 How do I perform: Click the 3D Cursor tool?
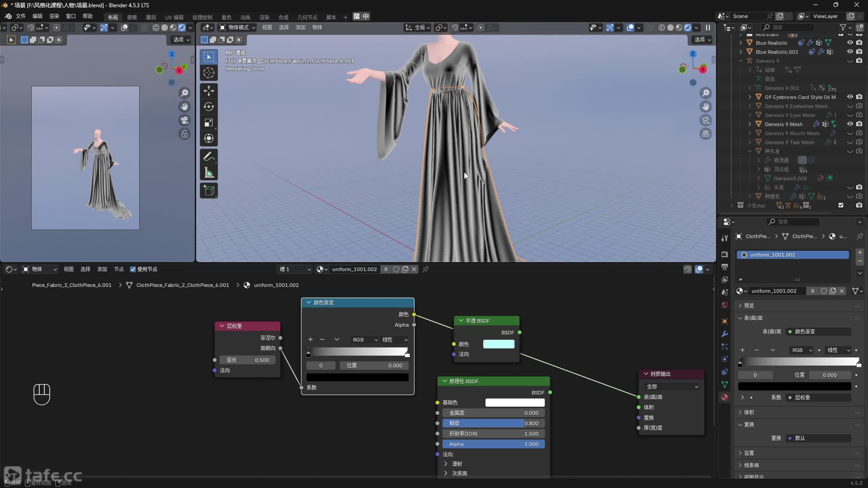(209, 73)
